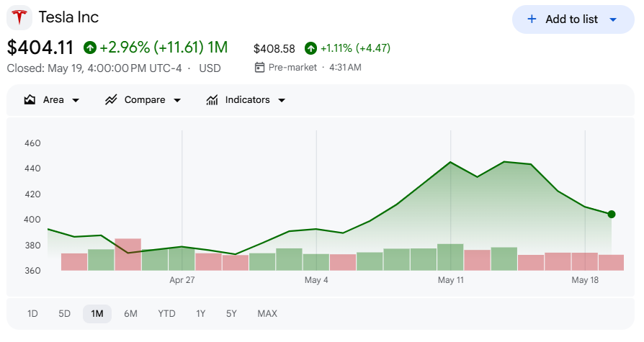Click the $408.58 pre-market price

[x=274, y=49]
